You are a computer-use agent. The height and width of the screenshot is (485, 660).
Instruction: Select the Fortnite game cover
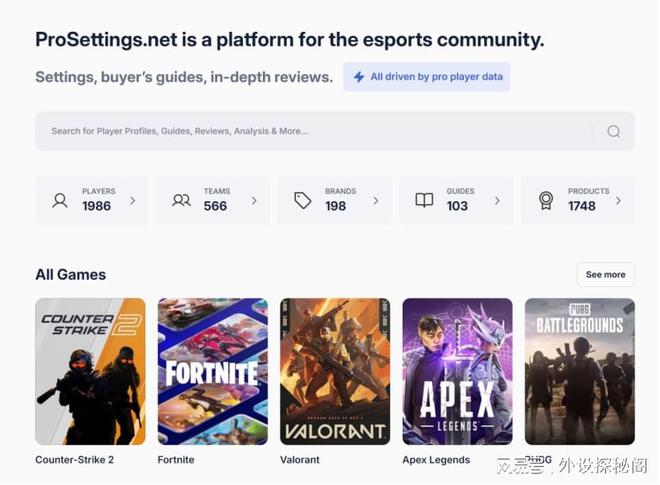(x=212, y=371)
